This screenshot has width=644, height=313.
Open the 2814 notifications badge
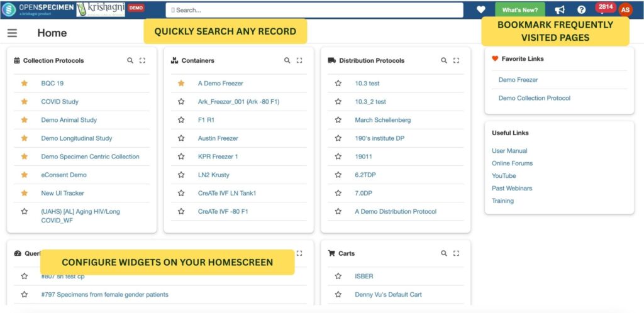click(x=606, y=7)
